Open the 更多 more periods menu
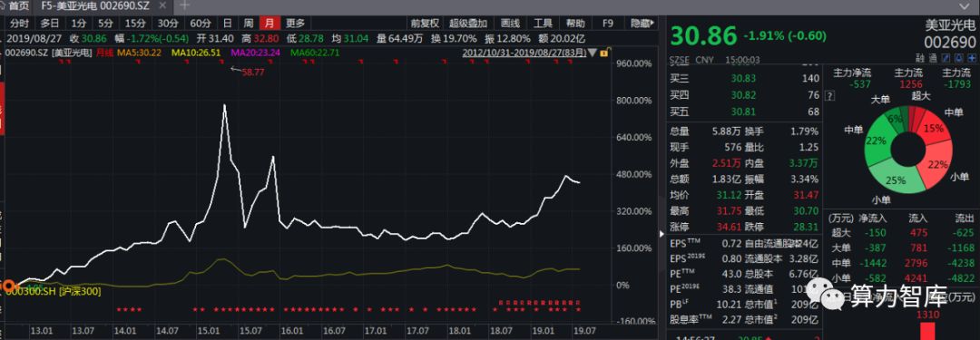Image resolution: width=980 pixels, height=340 pixels. point(295,24)
